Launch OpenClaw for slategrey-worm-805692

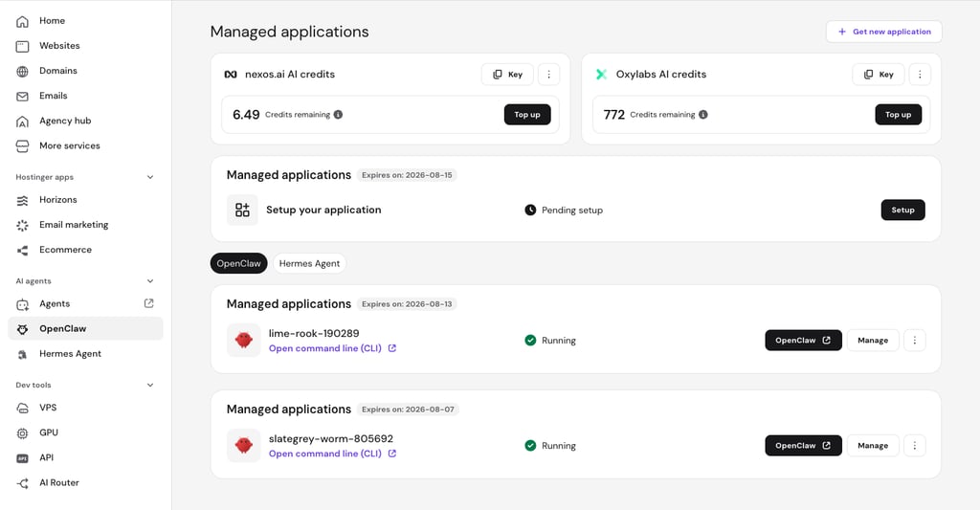[803, 446]
